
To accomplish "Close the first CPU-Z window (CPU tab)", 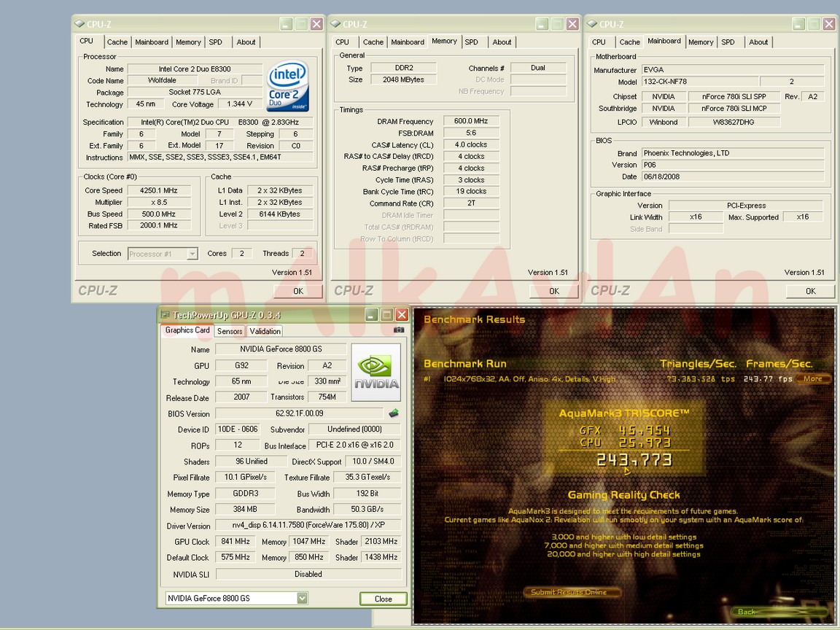I will [x=316, y=23].
